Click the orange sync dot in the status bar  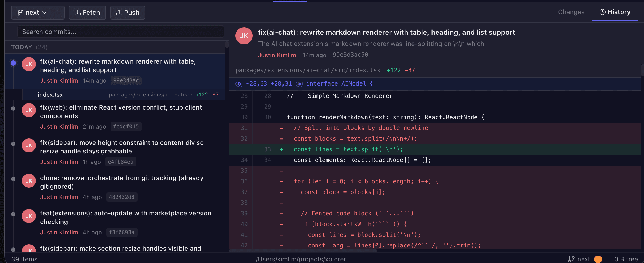598,259
